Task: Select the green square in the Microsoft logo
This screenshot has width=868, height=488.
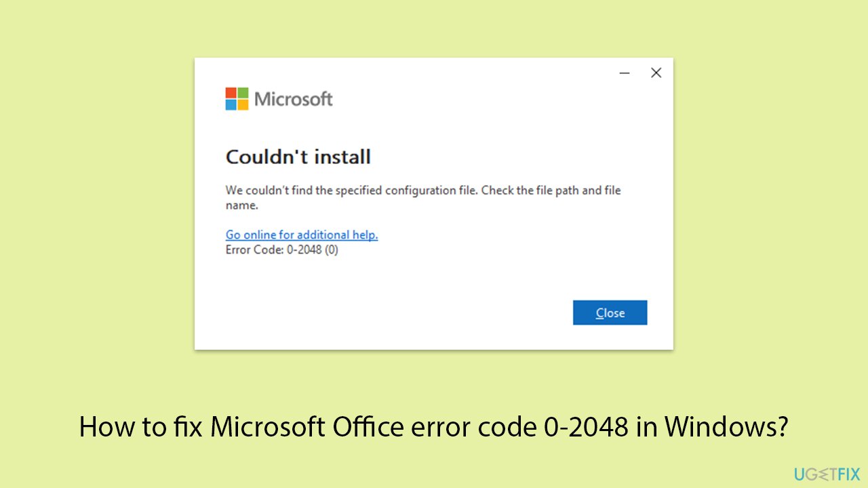Action: 241,94
